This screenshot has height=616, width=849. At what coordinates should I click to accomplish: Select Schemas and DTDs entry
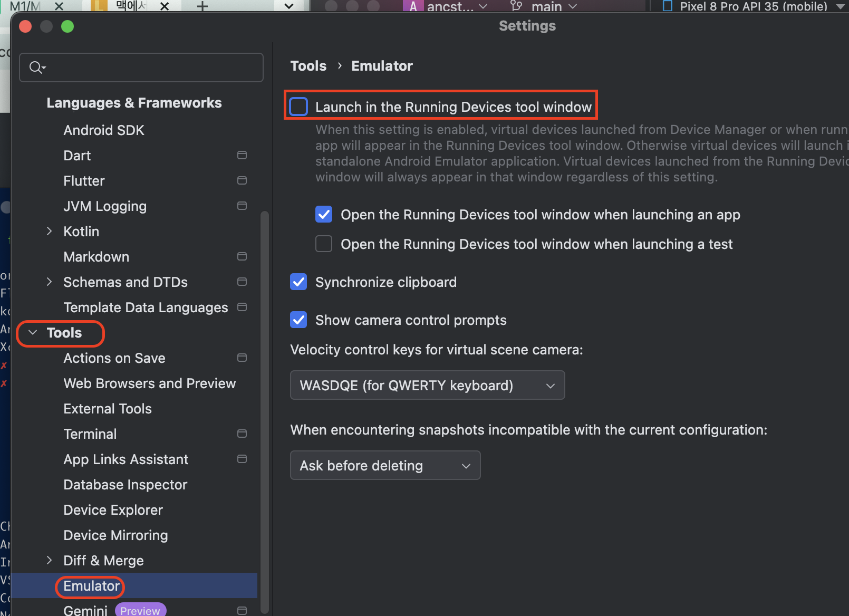(126, 282)
